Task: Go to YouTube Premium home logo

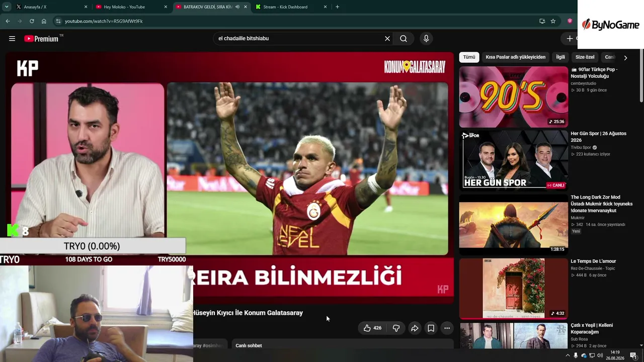Action: click(41, 39)
